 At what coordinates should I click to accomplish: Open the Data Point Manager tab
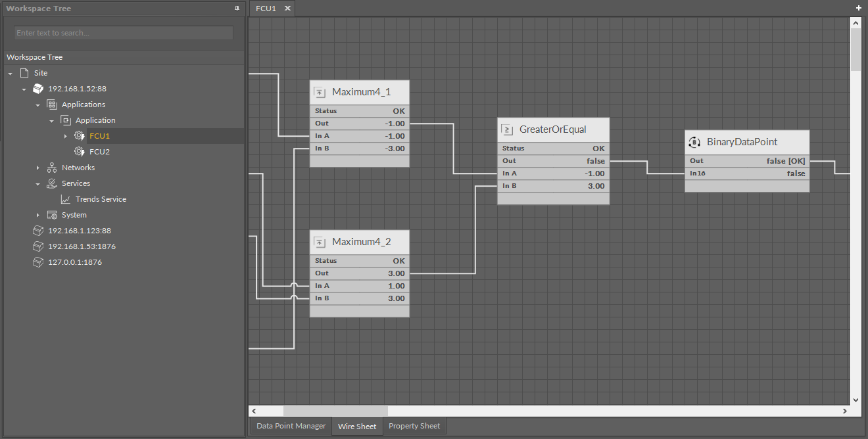[290, 426]
